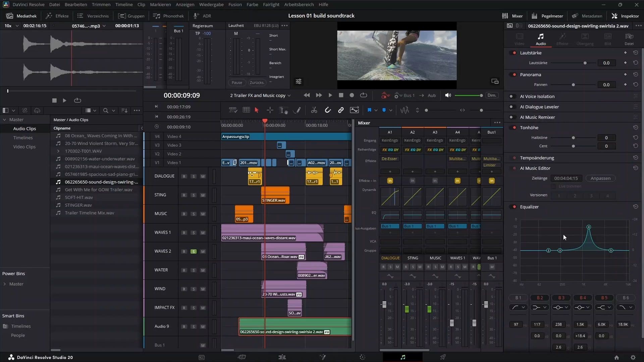Expand the 170302-T001.WAV clip entry
Image resolution: width=644 pixels, height=362 pixels.
58,151
